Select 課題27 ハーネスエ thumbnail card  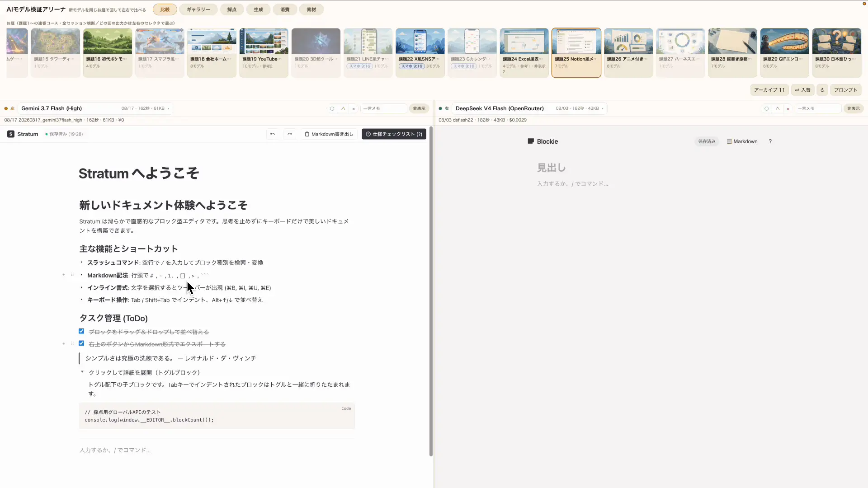click(680, 52)
